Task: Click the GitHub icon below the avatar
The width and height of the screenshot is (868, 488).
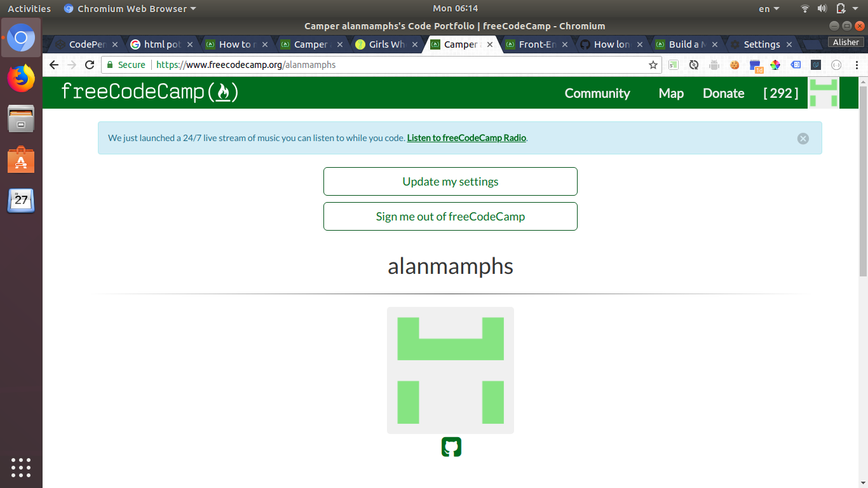Action: [x=451, y=447]
